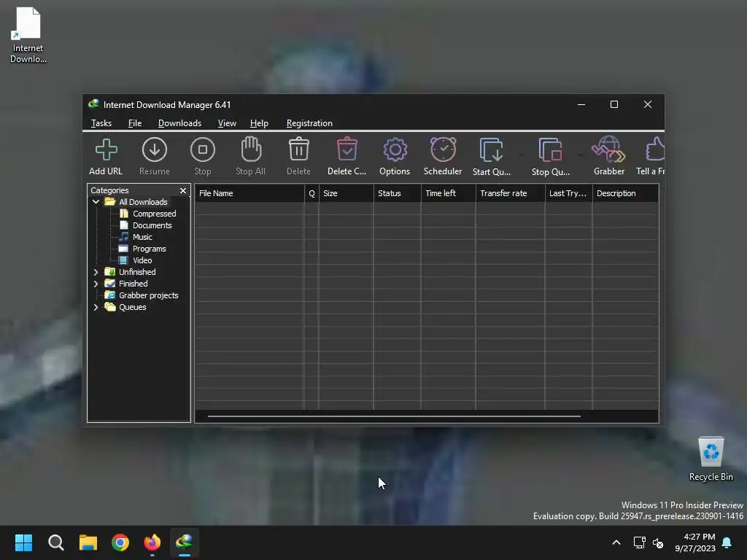Select the Queues tree item
Screen dimensions: 747x560
[x=133, y=307]
